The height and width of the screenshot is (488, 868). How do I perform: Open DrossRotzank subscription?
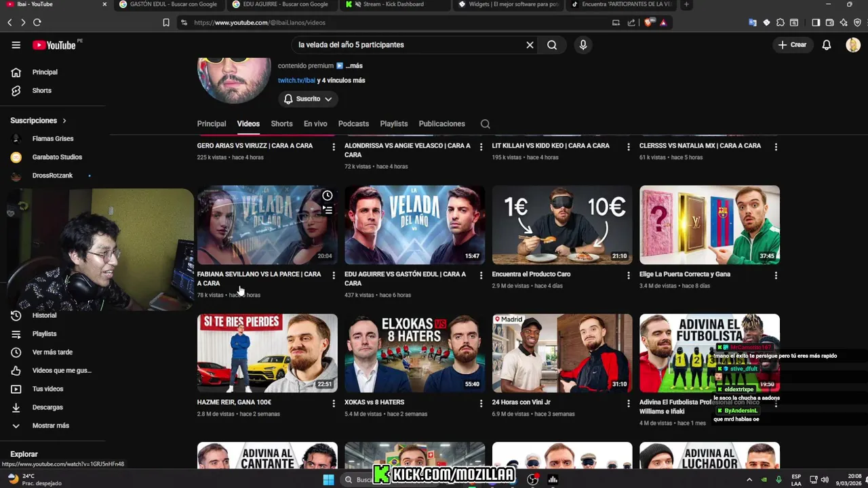pos(51,176)
